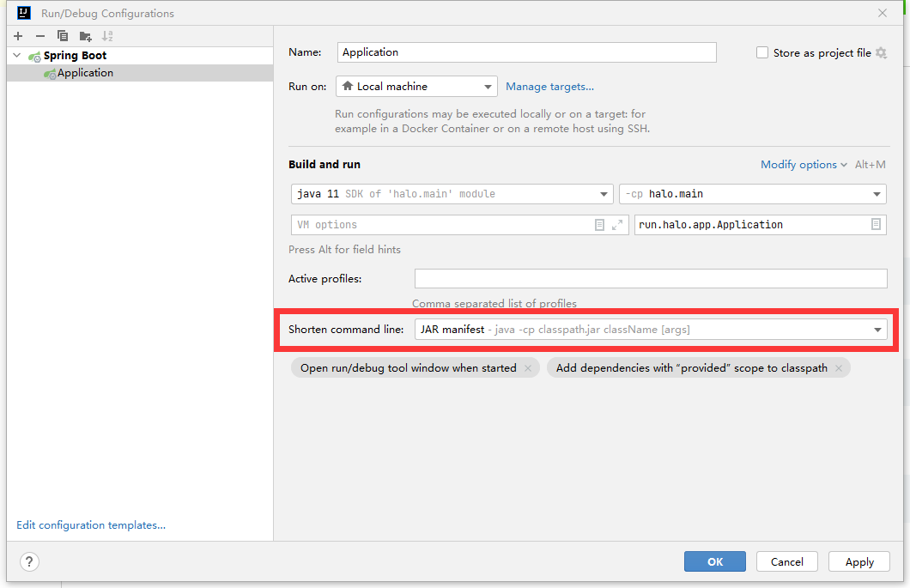
Task: Open VM options text editor icon
Action: 599,225
